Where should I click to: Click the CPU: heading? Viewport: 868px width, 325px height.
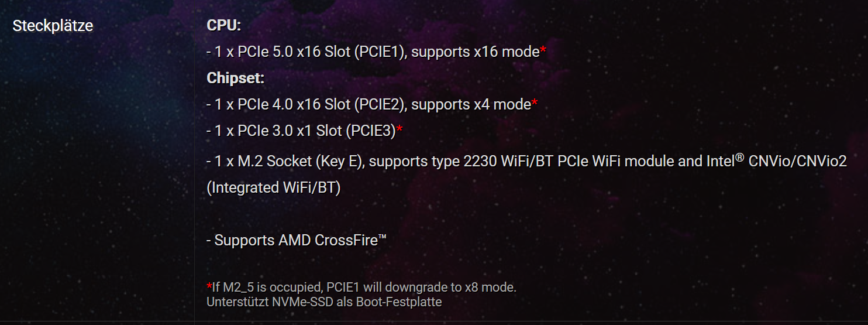(x=224, y=26)
